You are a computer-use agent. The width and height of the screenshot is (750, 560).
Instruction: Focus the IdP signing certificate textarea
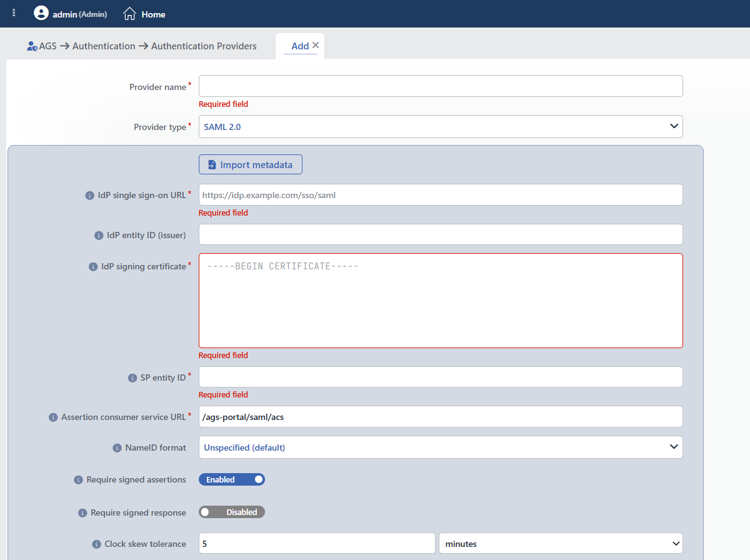441,301
